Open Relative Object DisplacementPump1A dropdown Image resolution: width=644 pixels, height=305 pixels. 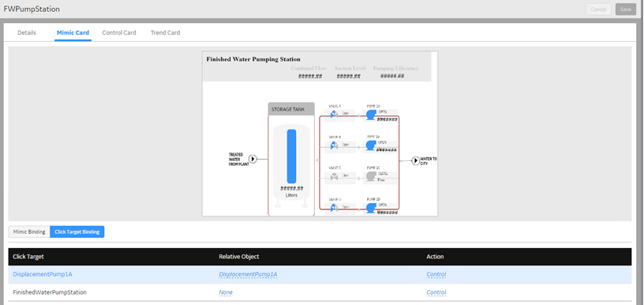pos(248,274)
